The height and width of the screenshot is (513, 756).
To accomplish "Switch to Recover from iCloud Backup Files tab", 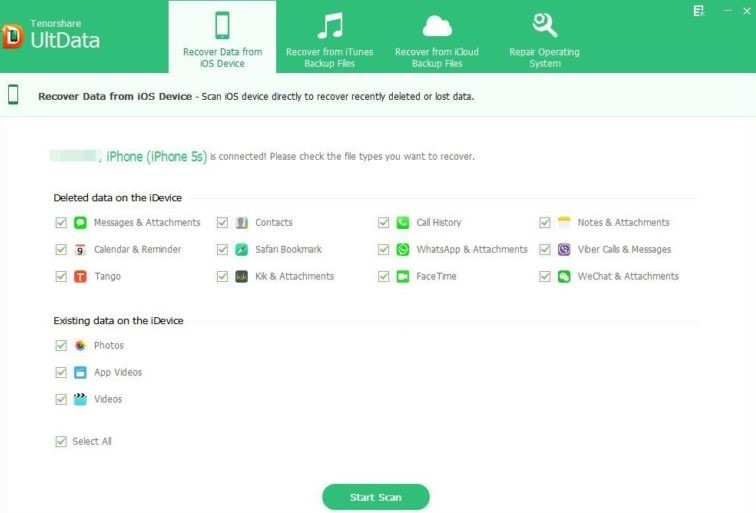I will click(437, 37).
